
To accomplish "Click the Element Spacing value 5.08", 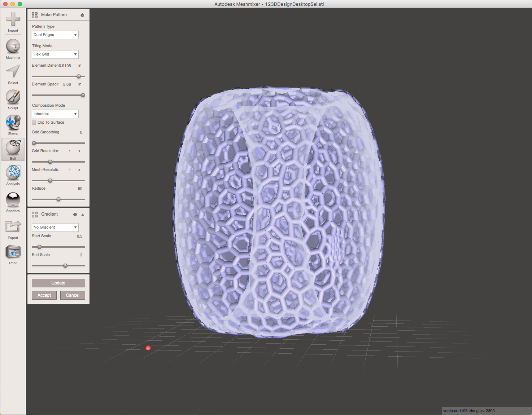I will coord(67,84).
